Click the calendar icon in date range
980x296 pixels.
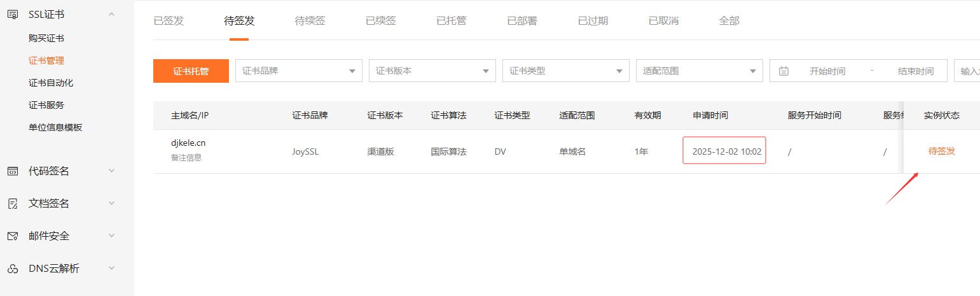coord(783,71)
